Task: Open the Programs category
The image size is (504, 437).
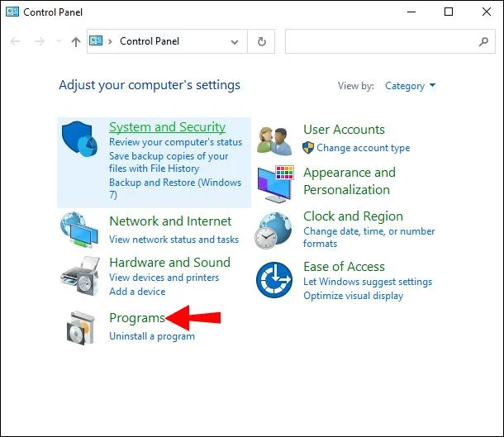Action: tap(137, 318)
